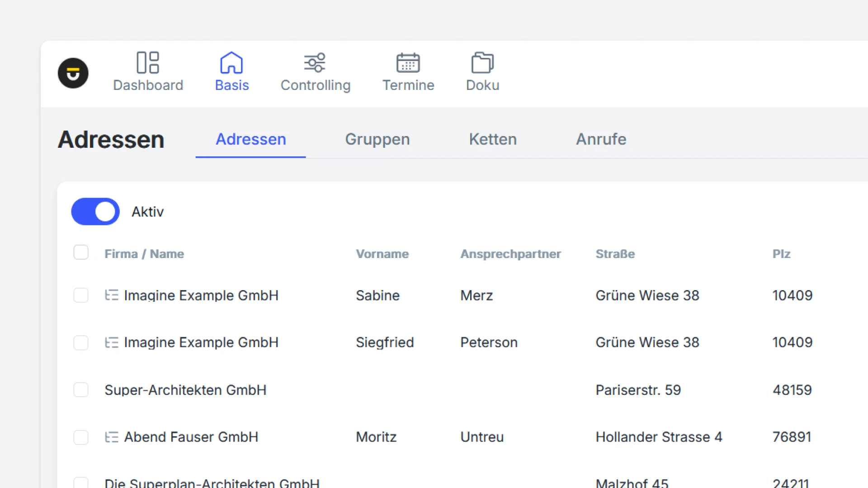This screenshot has width=868, height=488.
Task: Expand the Siegfried row's Imagine Example GmbH entry
Action: [x=112, y=343]
